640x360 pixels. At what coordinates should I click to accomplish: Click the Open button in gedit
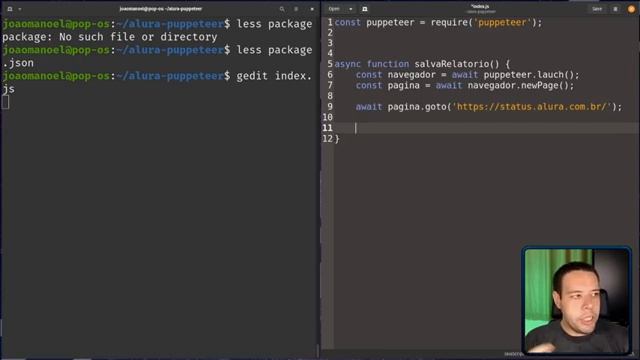(x=334, y=9)
